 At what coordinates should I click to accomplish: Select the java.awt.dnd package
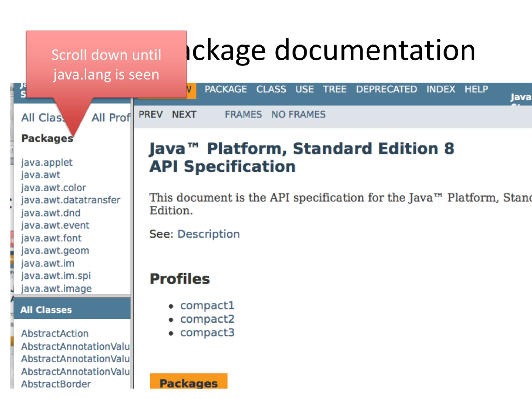tap(51, 213)
